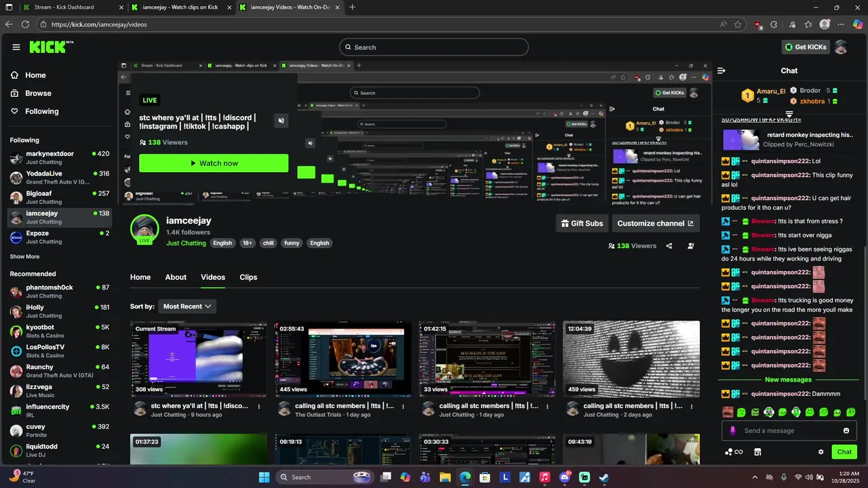Open markynextdoor channel in Following list

[60, 158]
